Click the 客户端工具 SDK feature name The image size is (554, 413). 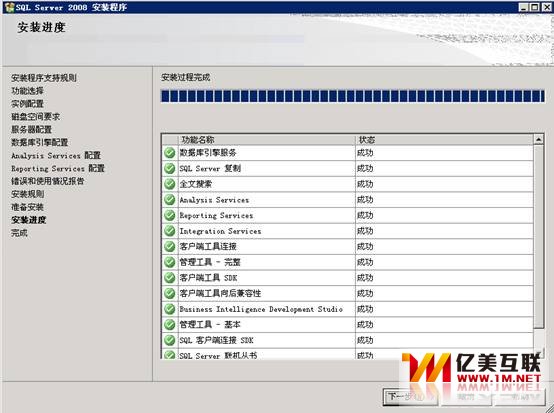tap(208, 278)
